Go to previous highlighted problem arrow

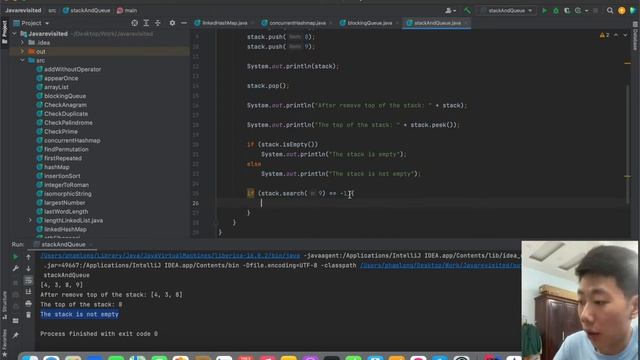coord(616,36)
